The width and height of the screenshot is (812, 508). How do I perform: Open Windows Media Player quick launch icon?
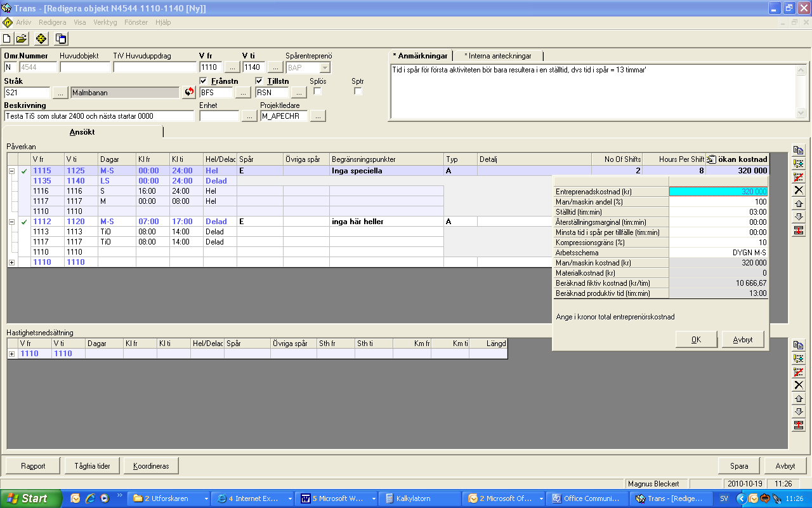click(x=104, y=498)
